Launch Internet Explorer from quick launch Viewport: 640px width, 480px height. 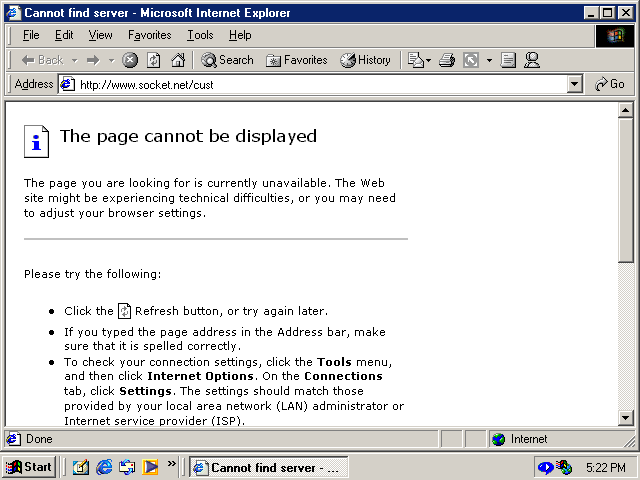(x=104, y=467)
